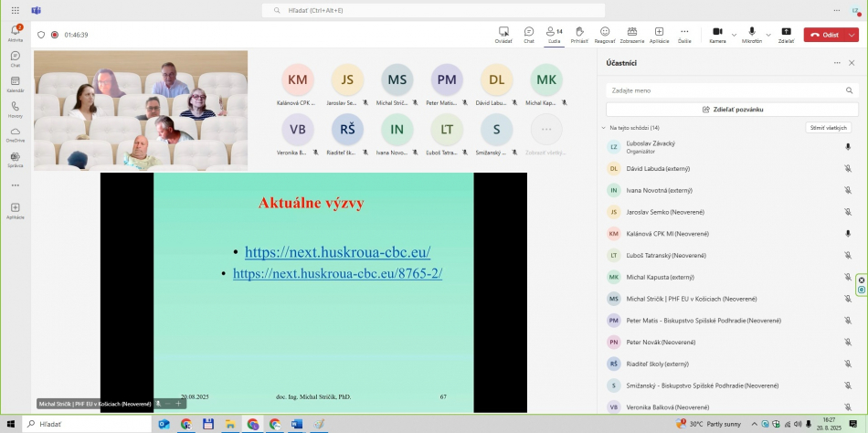Toggle the Kamera on or off
Screen dimensions: 868x433
pos(717,34)
